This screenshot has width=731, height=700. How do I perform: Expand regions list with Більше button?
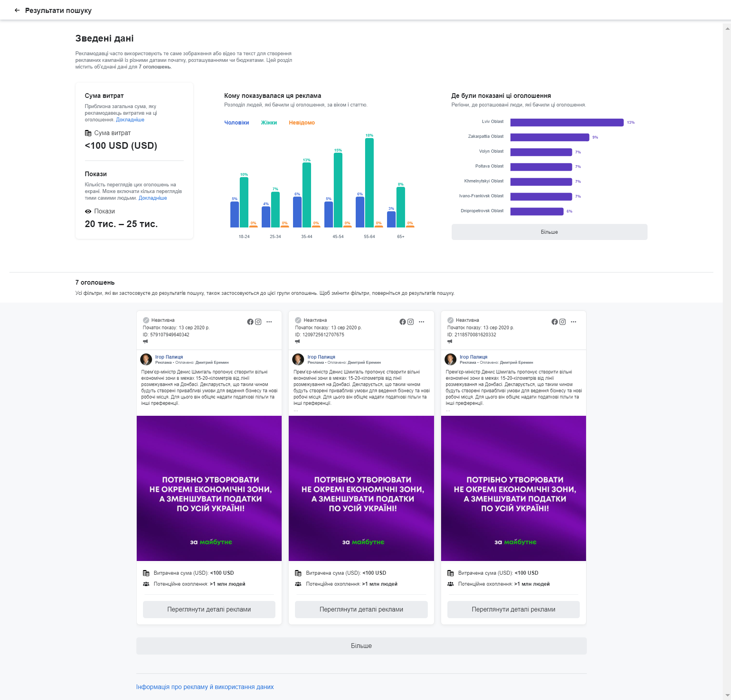(x=549, y=232)
